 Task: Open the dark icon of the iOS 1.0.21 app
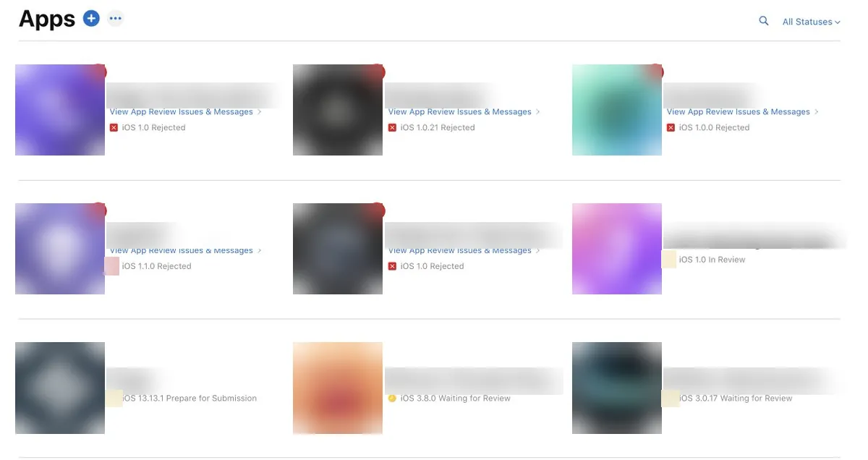(x=338, y=110)
